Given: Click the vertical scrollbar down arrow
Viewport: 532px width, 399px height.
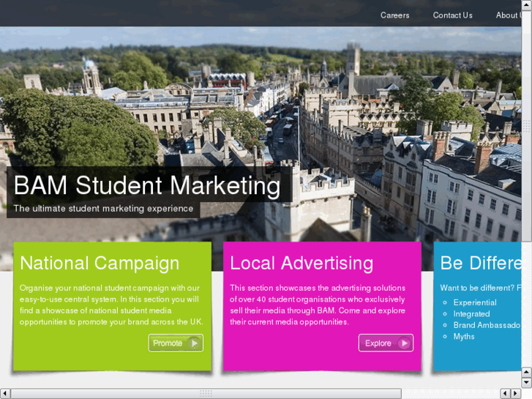Looking at the screenshot, I should pos(527,383).
